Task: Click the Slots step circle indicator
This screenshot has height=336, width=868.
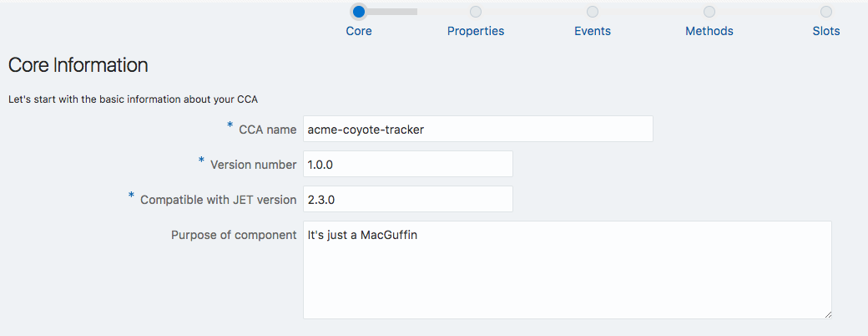Action: 826,12
